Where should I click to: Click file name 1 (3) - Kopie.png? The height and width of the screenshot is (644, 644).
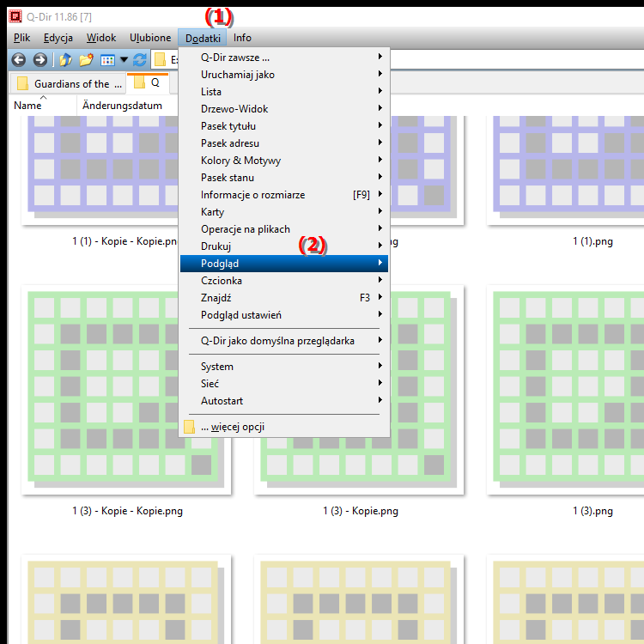coord(360,511)
